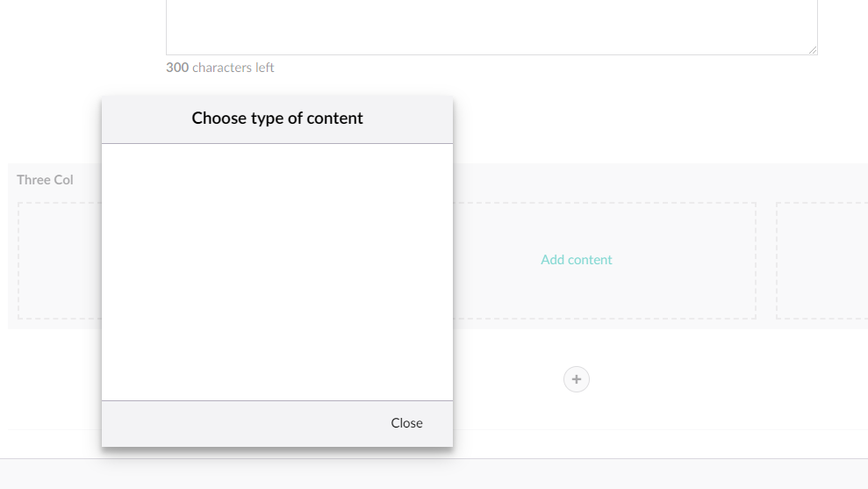Select the 'Three Col' row label
This screenshot has height=489, width=868.
(x=45, y=180)
